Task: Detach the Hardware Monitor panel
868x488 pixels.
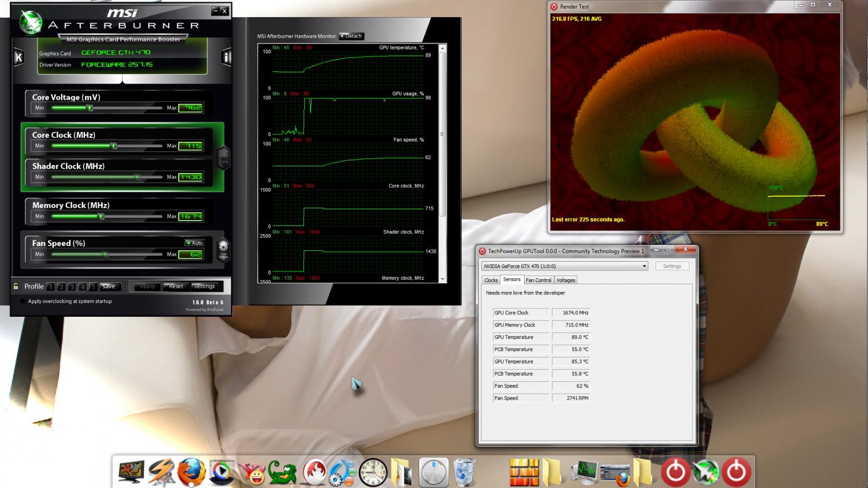Action: pos(351,36)
